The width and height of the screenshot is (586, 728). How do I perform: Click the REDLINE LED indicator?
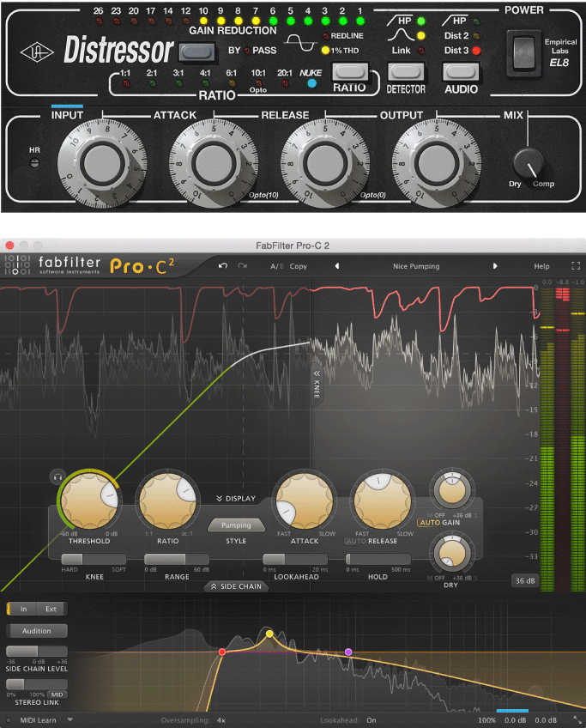(x=325, y=36)
